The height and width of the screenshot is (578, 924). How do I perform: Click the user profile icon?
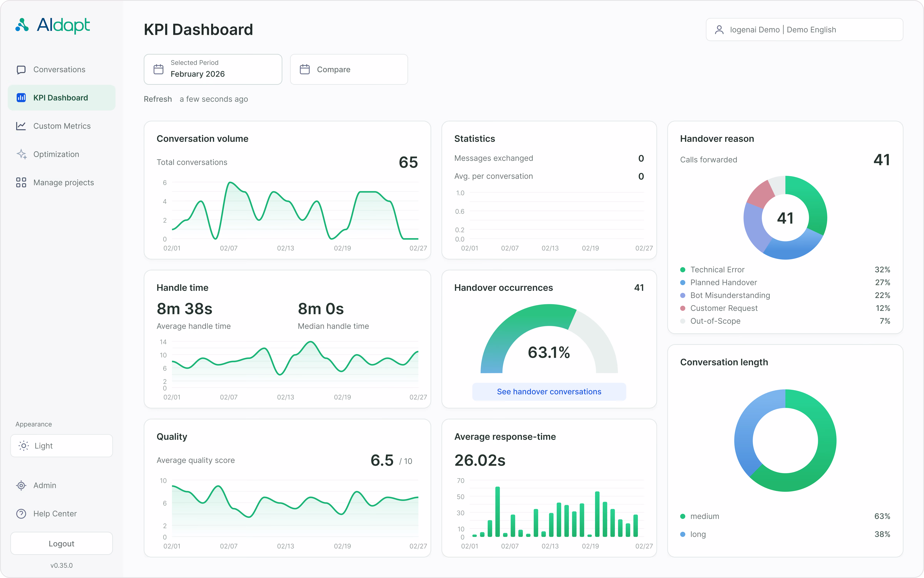coord(719,29)
